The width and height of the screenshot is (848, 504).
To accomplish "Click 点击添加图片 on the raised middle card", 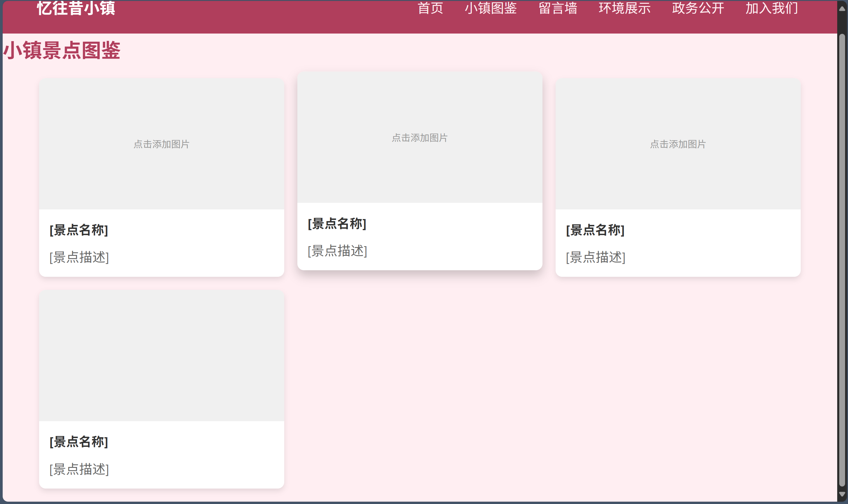I will [420, 138].
